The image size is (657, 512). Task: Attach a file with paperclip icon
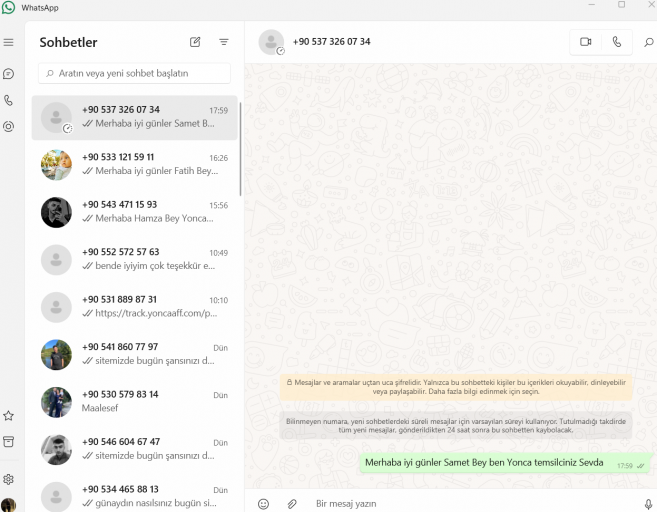[x=292, y=504]
